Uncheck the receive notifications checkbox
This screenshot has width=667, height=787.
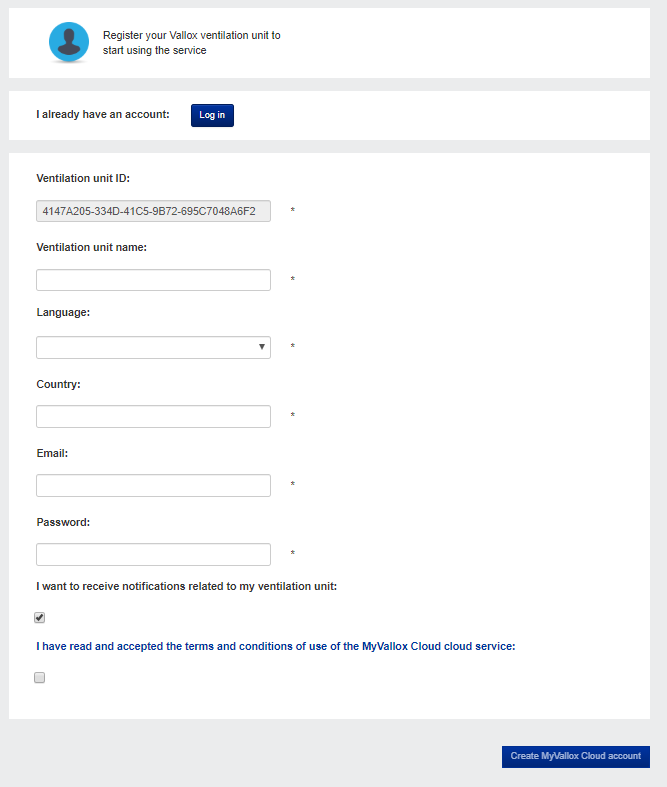(40, 618)
